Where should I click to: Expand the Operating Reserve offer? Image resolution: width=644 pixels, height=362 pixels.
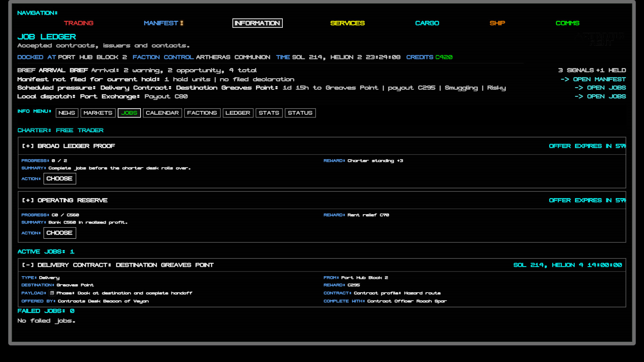tap(28, 200)
